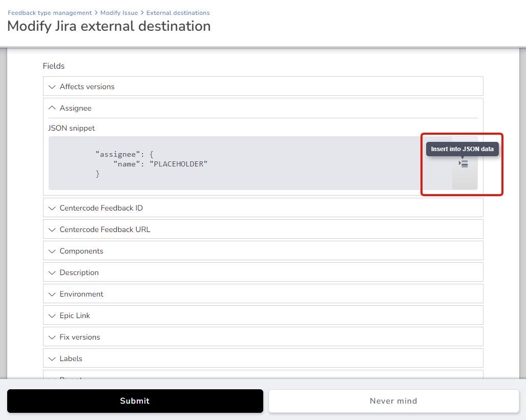Click the page title Modify Jira external destination

(109, 26)
